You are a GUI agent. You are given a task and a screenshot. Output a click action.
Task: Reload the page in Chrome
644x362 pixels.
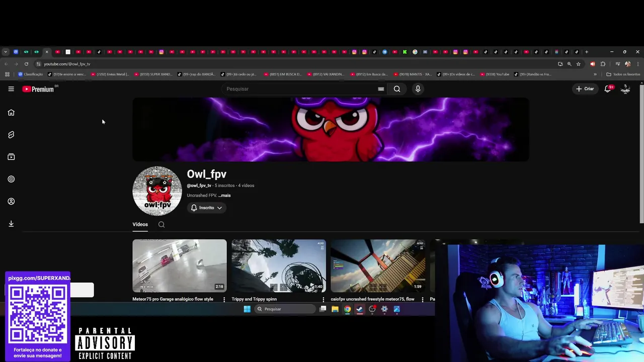coord(26,64)
